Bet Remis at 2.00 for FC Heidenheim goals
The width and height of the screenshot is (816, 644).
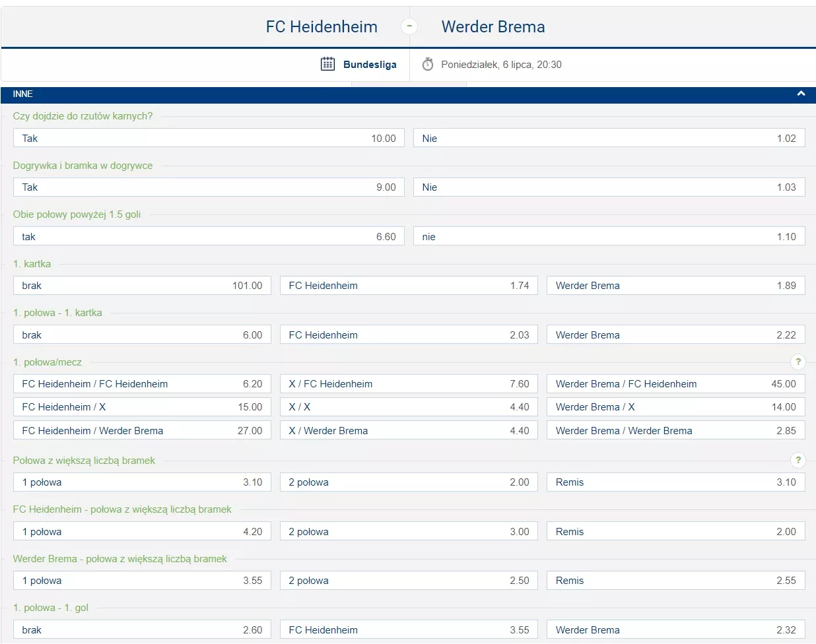click(x=676, y=531)
